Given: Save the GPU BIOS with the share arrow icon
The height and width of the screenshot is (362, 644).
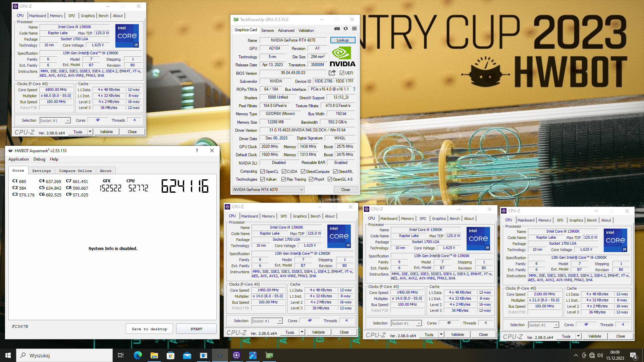Looking at the screenshot, I should pyautogui.click(x=332, y=73).
